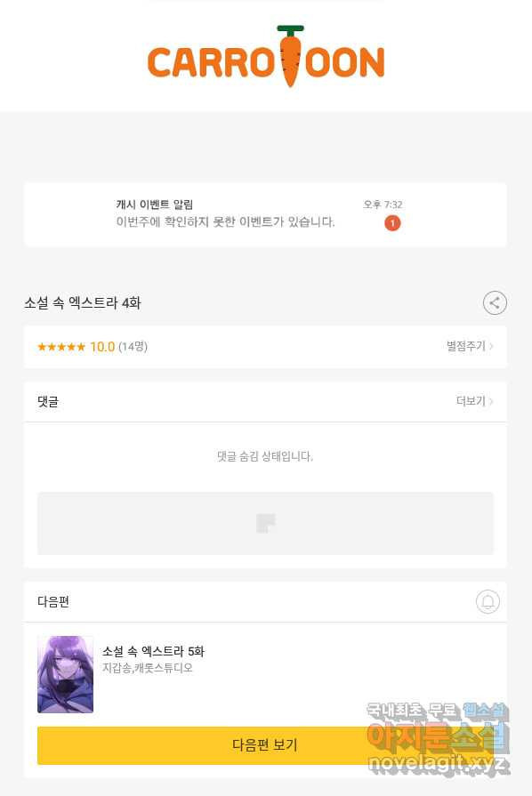The height and width of the screenshot is (796, 532).
Task: Tap the share icon beside episode title
Action: pyautogui.click(x=495, y=303)
